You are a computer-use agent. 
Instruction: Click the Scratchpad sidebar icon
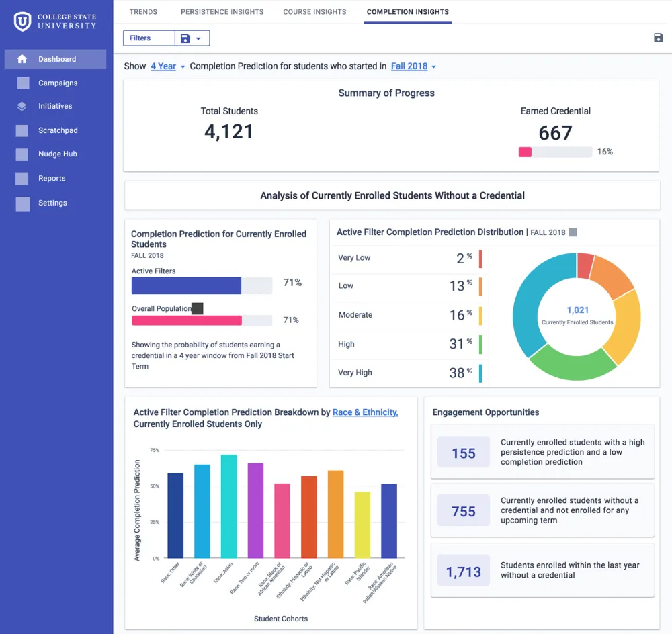[x=22, y=131]
